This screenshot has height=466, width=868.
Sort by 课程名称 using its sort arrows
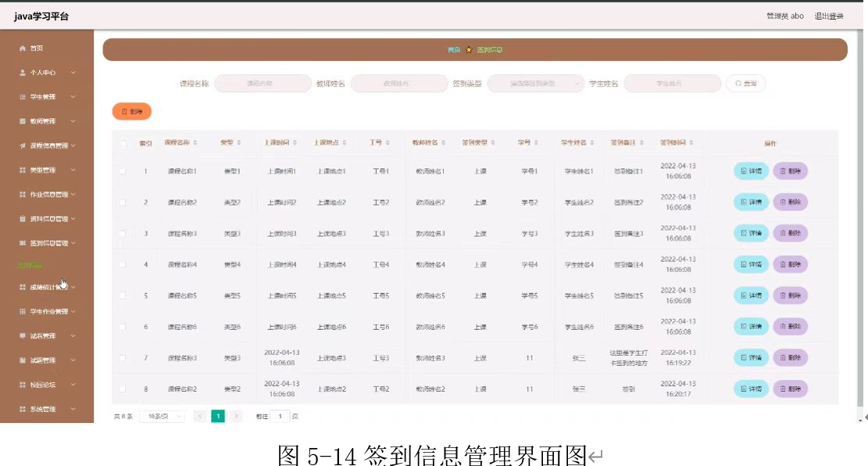[x=195, y=143]
